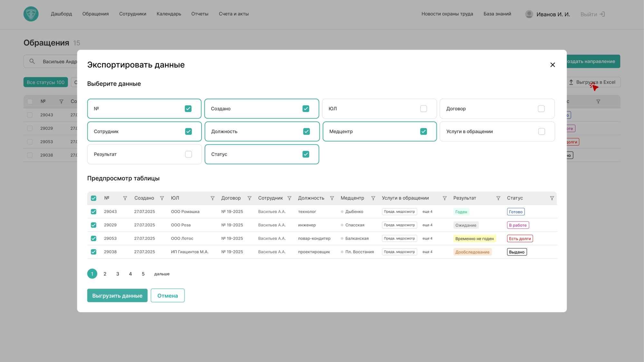Click the Отмена button
Screen dimensions: 644x362
[x=167, y=296]
